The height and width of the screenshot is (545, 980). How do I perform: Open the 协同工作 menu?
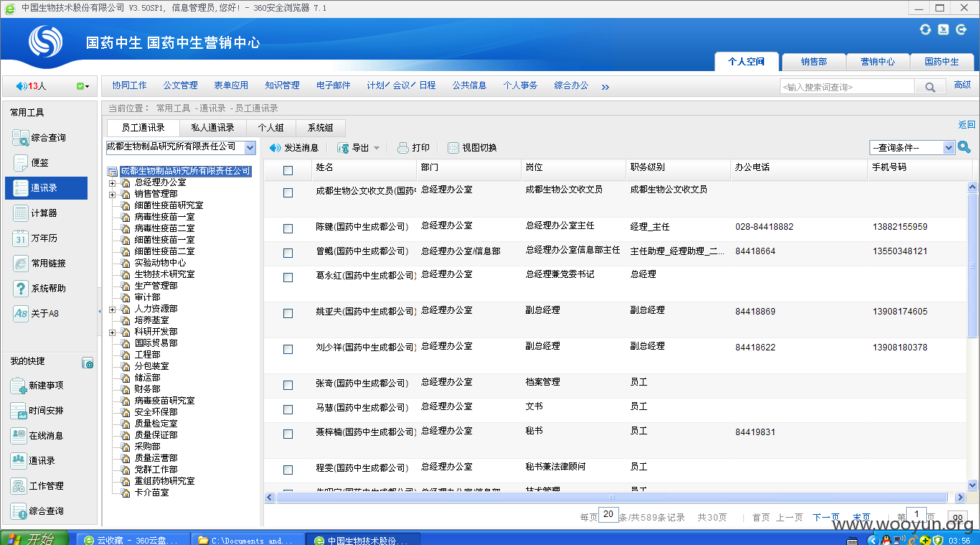coord(129,85)
